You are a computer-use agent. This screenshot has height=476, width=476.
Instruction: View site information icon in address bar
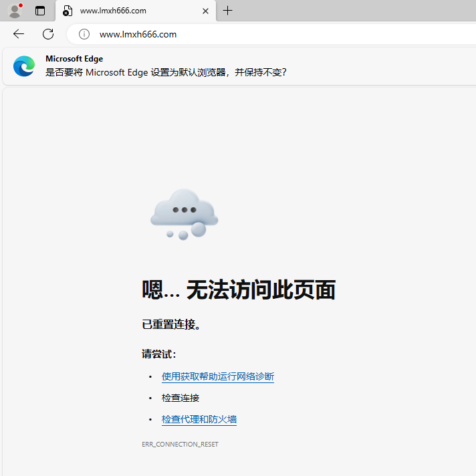click(x=84, y=34)
